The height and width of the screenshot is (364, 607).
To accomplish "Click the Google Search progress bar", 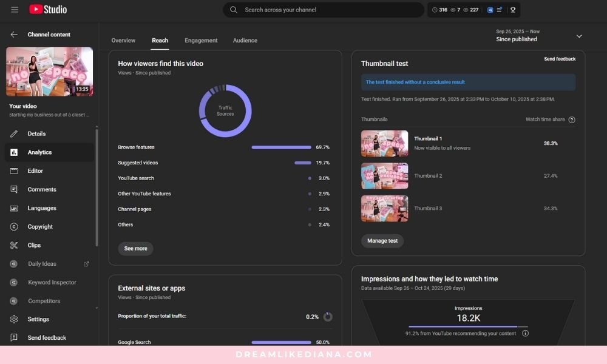I will coord(282,342).
